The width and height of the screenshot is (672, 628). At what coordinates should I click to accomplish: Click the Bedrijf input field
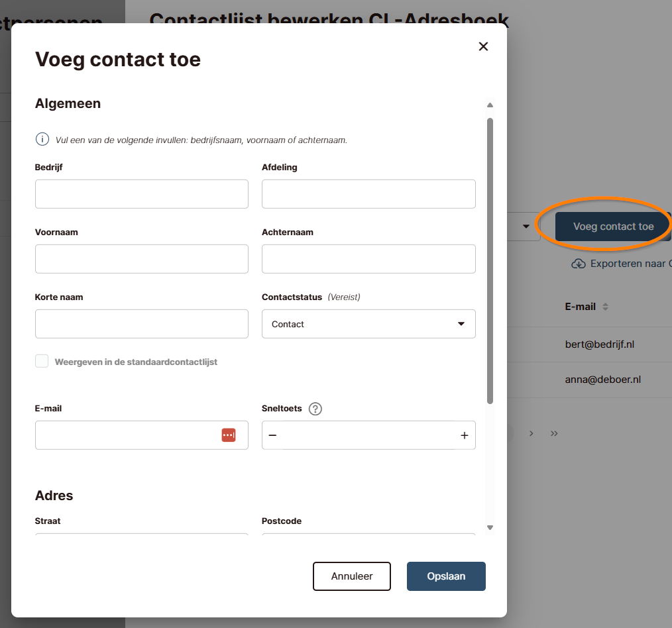click(x=142, y=194)
